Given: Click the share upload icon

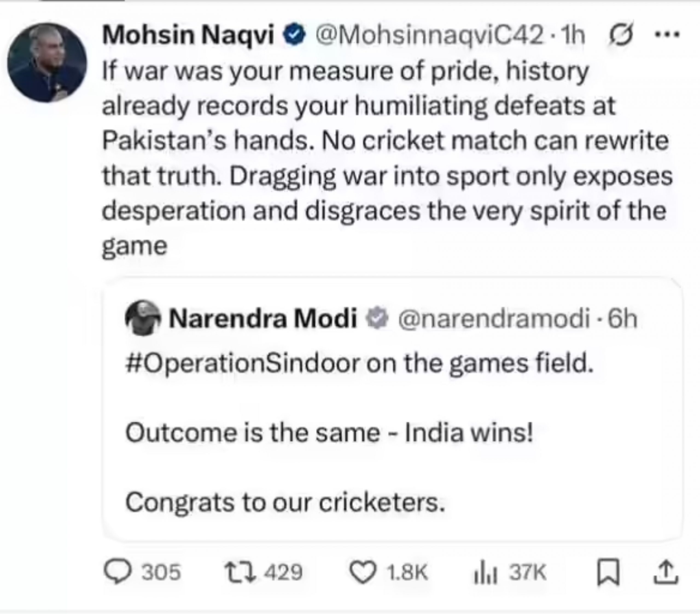Looking at the screenshot, I should tap(666, 572).
